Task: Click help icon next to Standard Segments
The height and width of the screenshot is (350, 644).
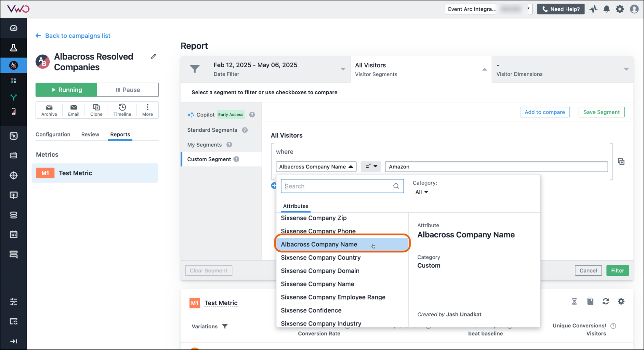Action: [245, 130]
